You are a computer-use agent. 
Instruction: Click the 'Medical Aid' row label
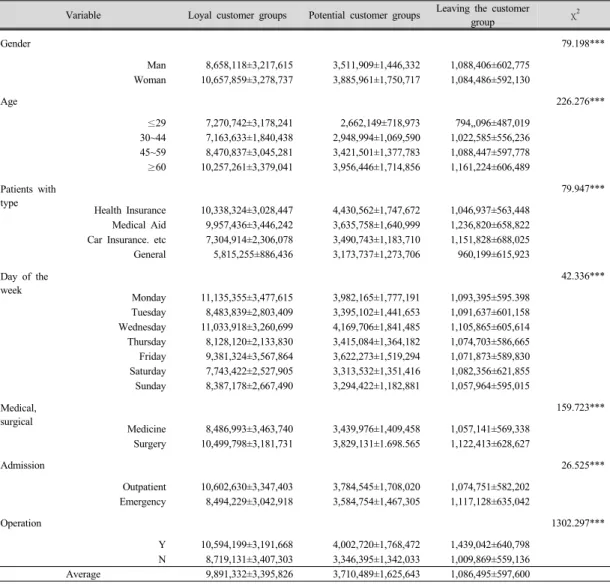[x=139, y=225]
